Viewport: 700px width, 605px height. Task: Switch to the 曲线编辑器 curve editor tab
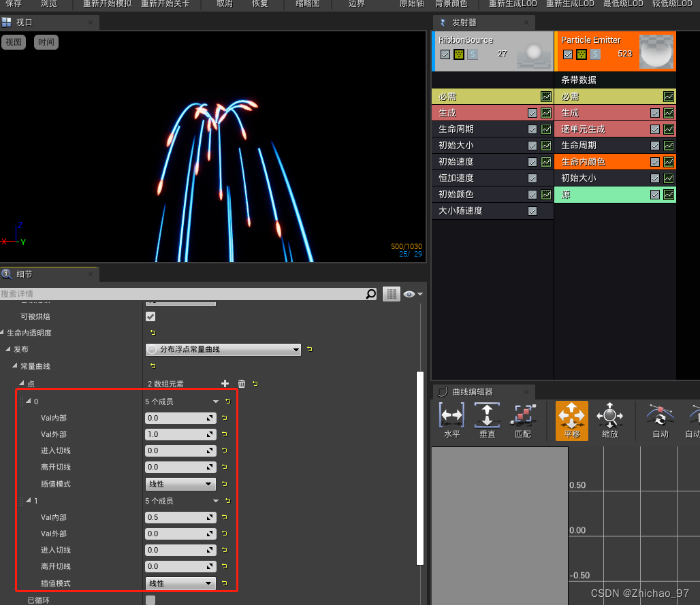click(x=484, y=392)
